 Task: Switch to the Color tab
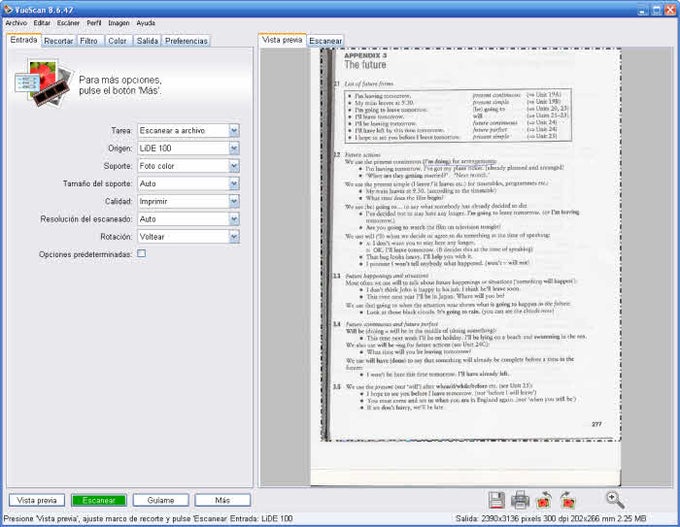coord(118,41)
